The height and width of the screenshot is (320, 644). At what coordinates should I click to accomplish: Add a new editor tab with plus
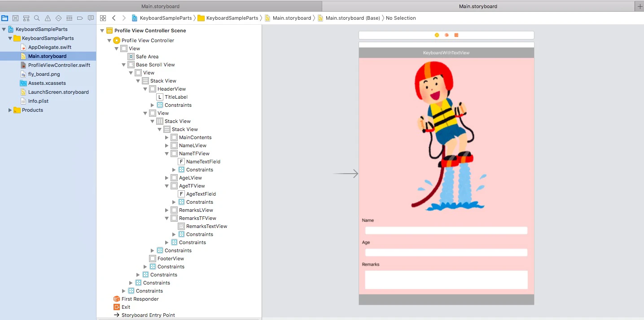pos(640,6)
